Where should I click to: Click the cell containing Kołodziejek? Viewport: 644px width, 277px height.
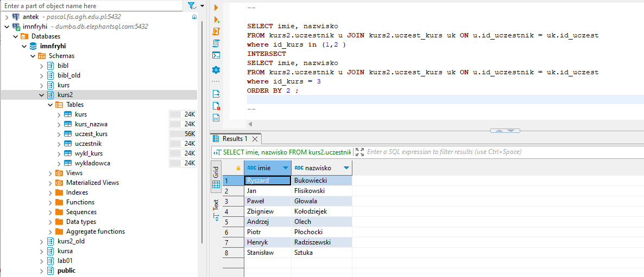point(321,211)
